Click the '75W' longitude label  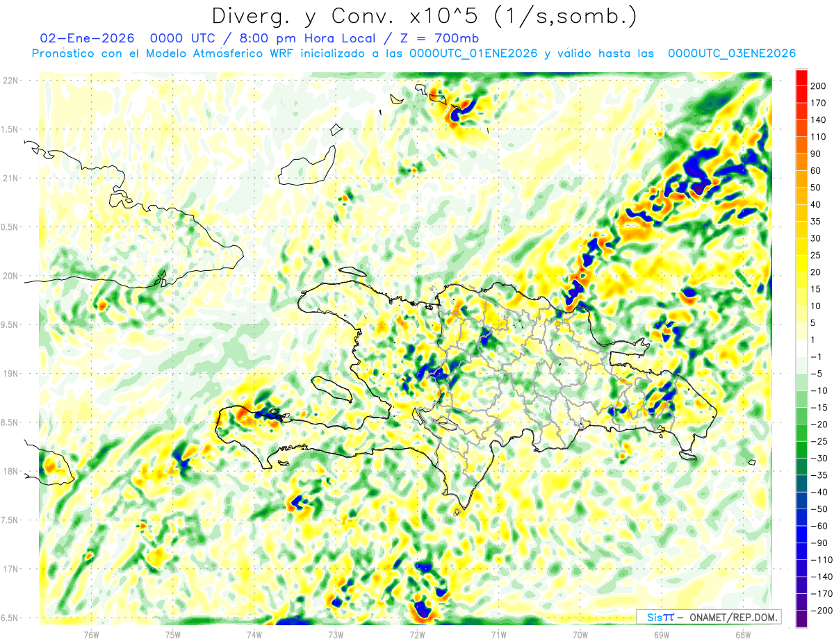tap(173, 634)
